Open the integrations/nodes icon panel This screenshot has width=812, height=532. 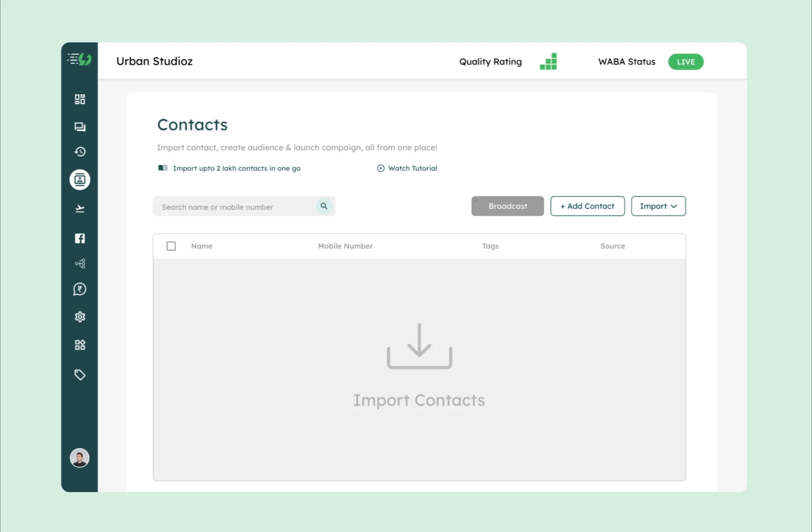pos(80,263)
